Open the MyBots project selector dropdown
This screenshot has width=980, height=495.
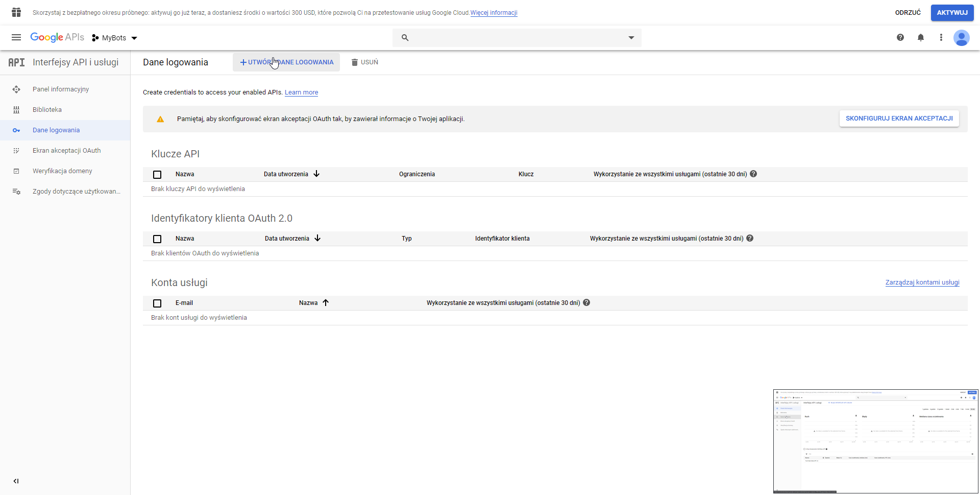coord(115,38)
